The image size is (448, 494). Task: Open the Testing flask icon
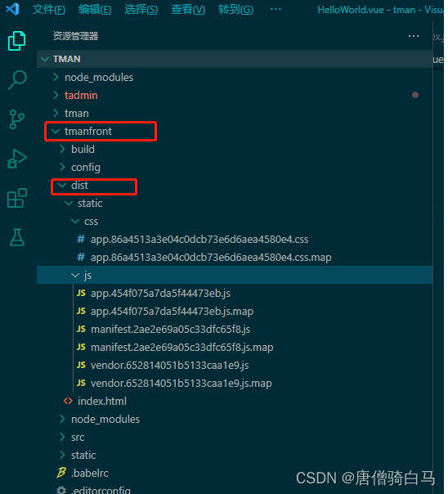click(x=17, y=237)
